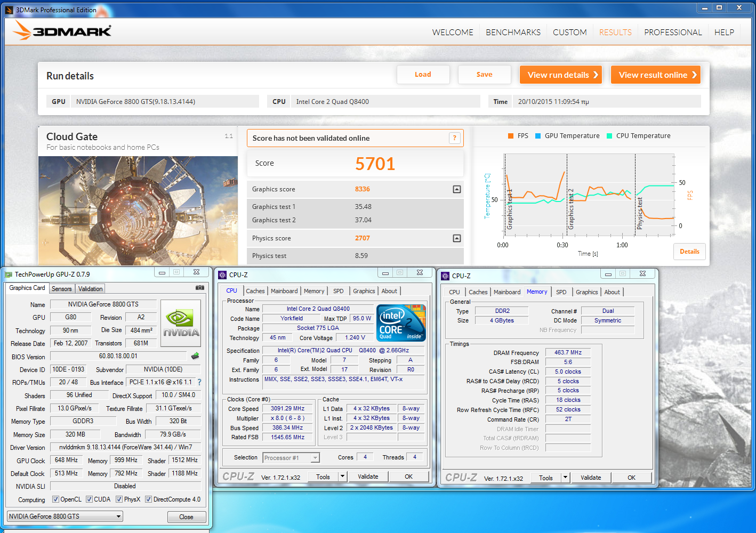Click the BIOS Version field in GPU-Z
The width and height of the screenshot is (756, 533).
[x=118, y=356]
